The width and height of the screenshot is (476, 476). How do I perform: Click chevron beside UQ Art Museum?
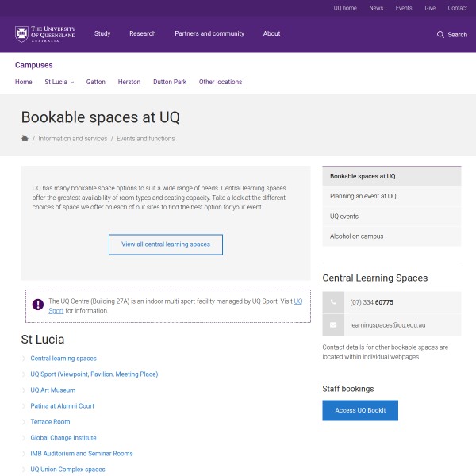24,390
